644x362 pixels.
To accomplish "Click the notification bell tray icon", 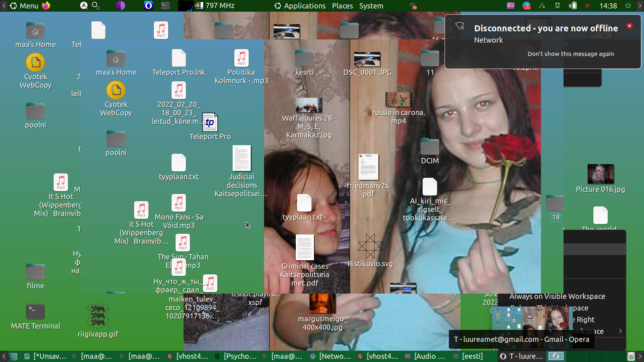I will pos(557,6).
